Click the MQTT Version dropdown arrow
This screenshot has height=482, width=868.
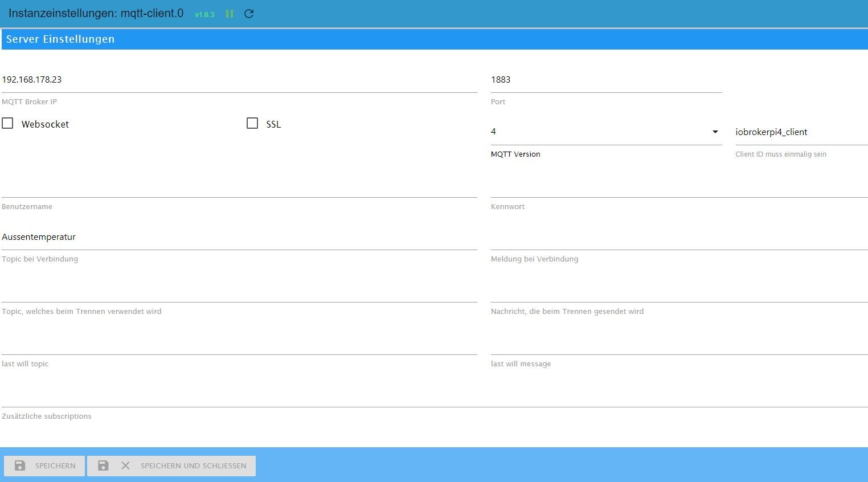click(x=715, y=132)
